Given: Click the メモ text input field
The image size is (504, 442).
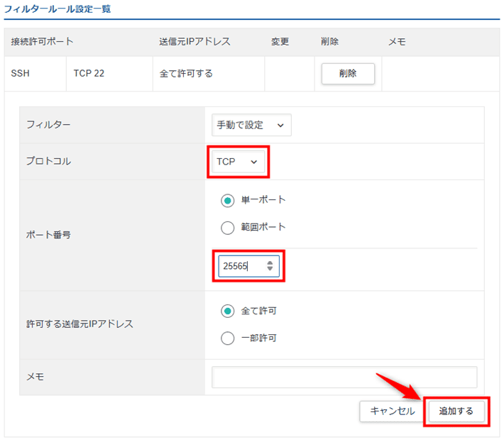Looking at the screenshot, I should [344, 377].
